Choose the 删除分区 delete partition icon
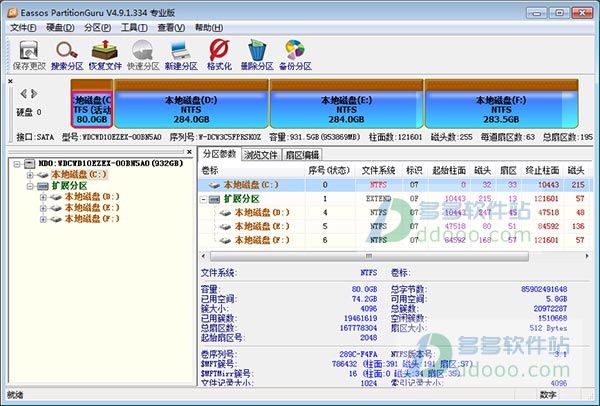This screenshot has width=600, height=406. pos(257,55)
